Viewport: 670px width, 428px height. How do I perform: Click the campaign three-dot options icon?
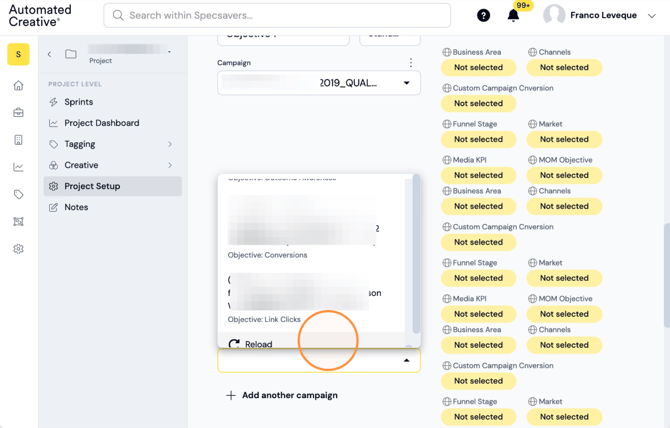411,63
